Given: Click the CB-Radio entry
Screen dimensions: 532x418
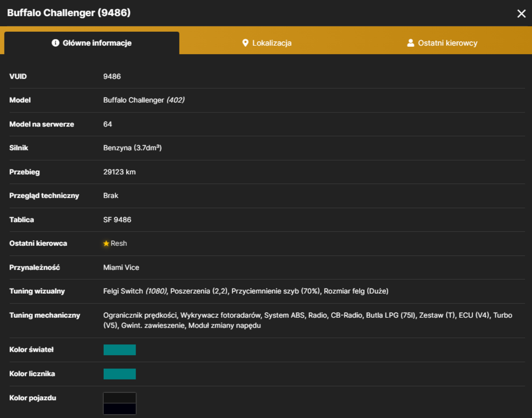Looking at the screenshot, I should [x=346, y=315].
